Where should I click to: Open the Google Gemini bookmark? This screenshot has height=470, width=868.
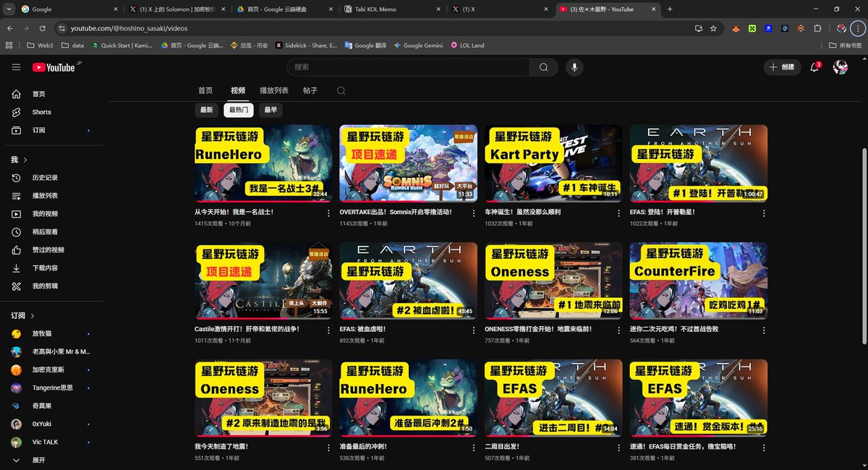(x=417, y=45)
